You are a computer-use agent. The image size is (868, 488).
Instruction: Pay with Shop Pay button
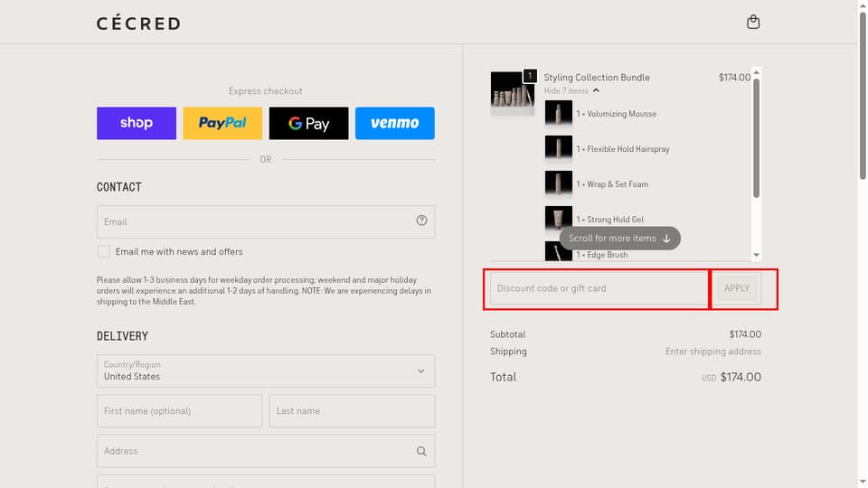137,123
